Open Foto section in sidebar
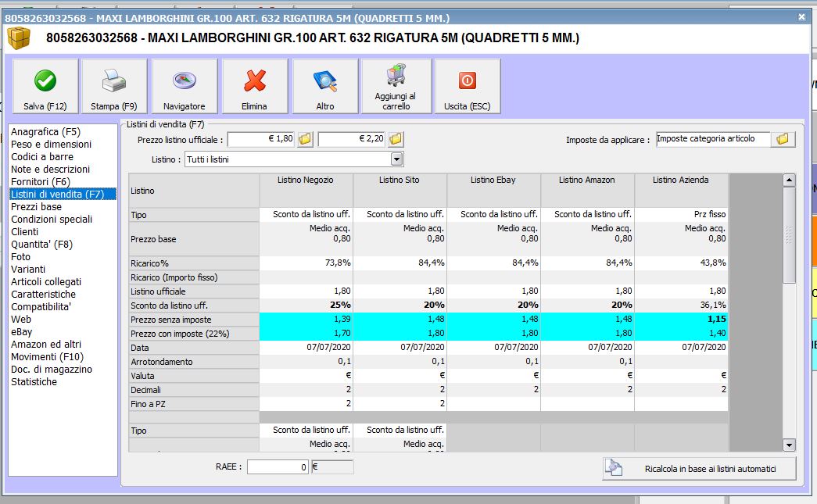The height and width of the screenshot is (504, 817). (21, 256)
